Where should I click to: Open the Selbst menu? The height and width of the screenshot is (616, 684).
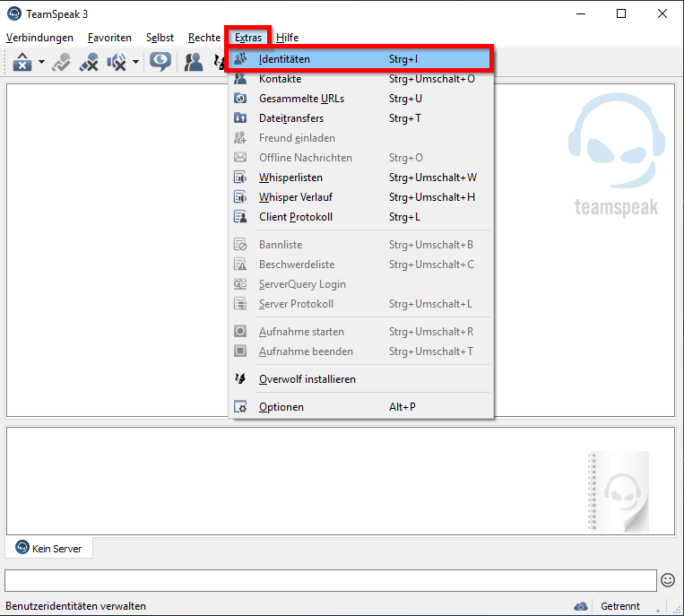[x=160, y=38]
